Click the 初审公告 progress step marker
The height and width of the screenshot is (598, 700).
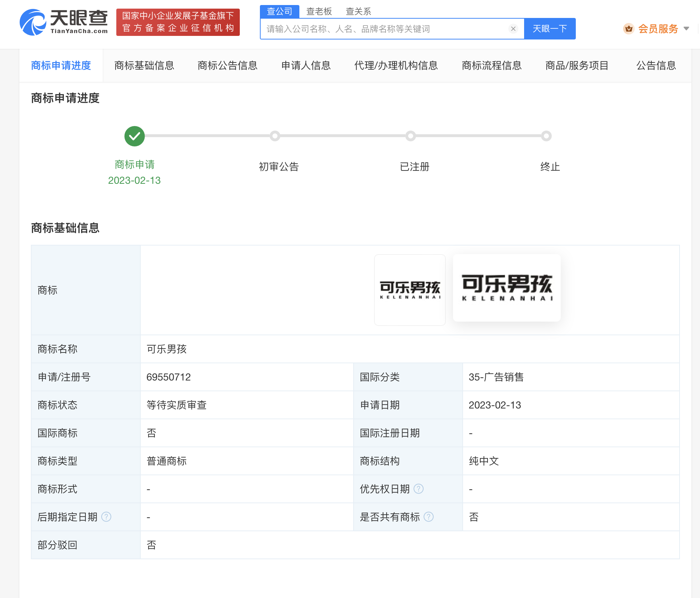pos(275,136)
